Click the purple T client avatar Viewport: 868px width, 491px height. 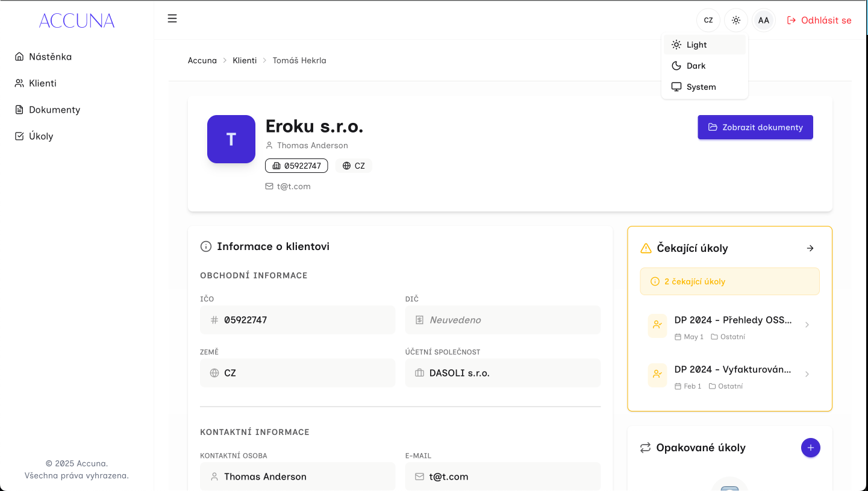231,139
